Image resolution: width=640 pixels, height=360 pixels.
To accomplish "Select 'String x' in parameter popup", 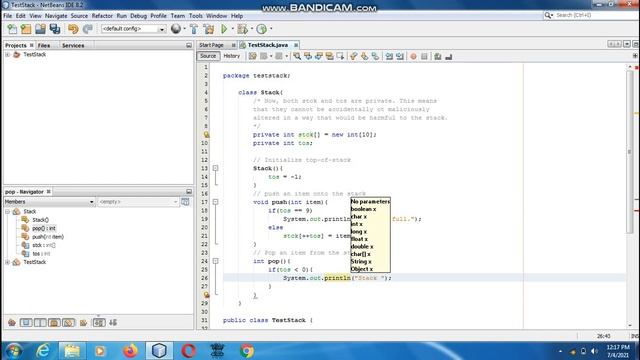I will tap(361, 262).
